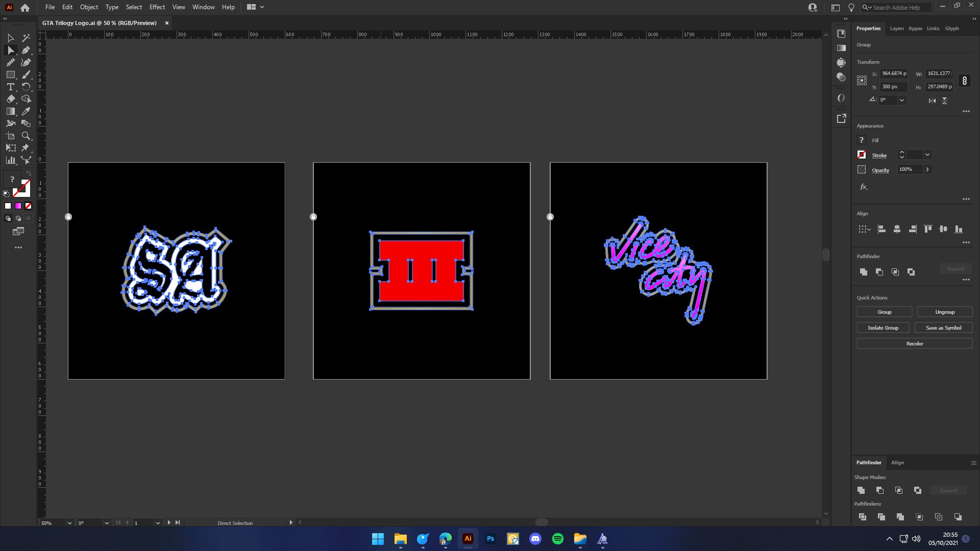The image size is (980, 551).
Task: Toggle constrain width and height proportions
Action: (x=964, y=81)
